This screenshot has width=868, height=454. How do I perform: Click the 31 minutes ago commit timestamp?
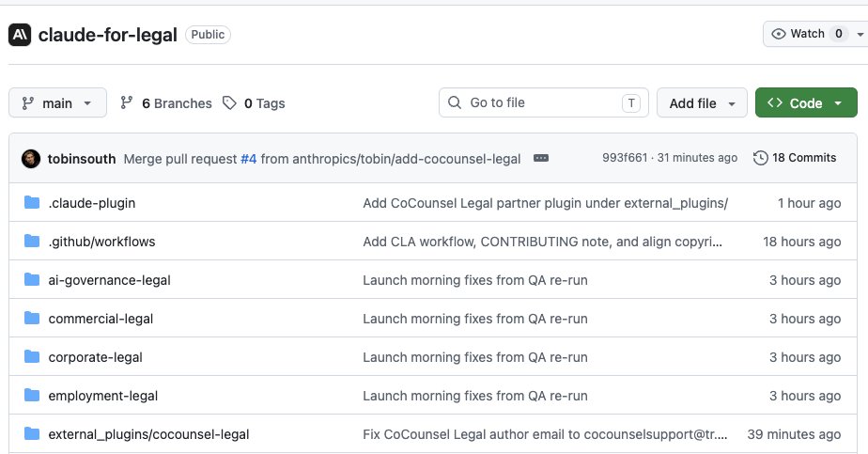[x=697, y=158]
